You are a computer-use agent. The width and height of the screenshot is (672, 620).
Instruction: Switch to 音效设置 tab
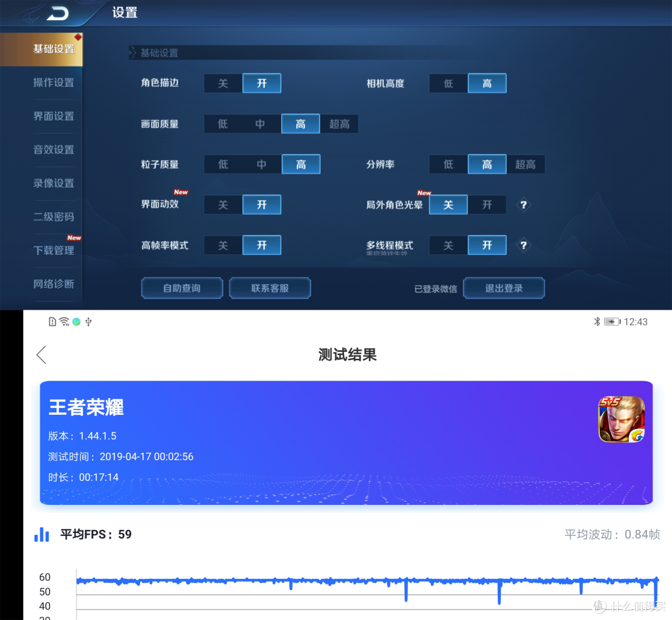tap(54, 149)
